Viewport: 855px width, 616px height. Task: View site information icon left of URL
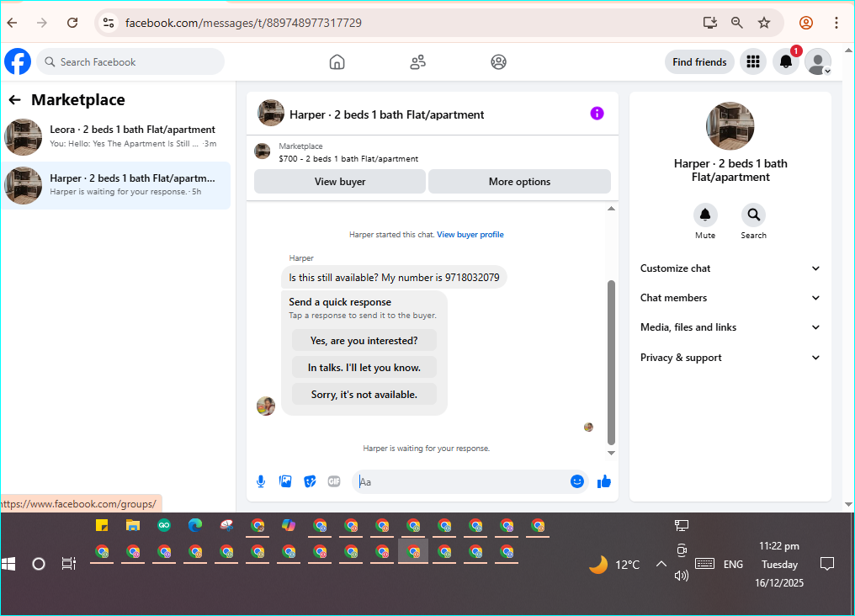coord(109,23)
